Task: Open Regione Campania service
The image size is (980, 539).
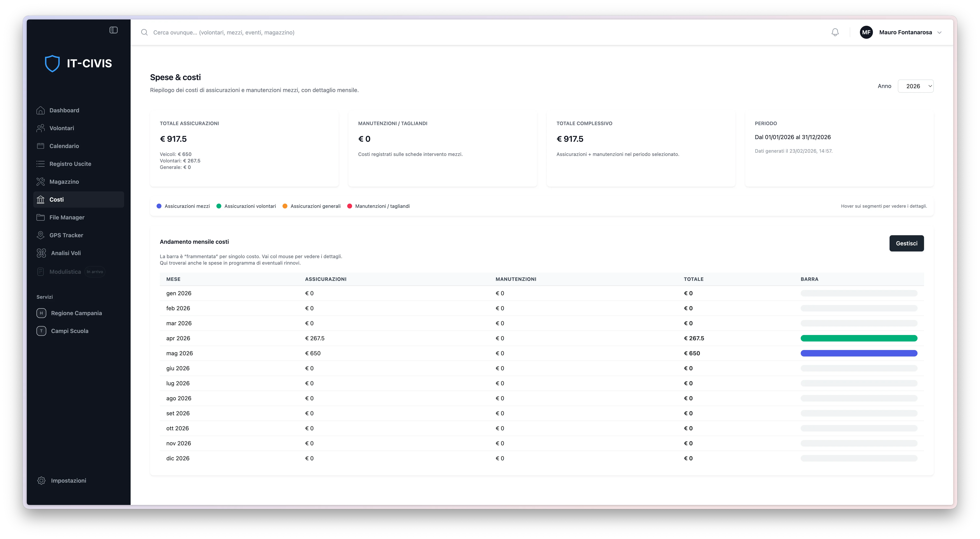Action: (x=79, y=313)
